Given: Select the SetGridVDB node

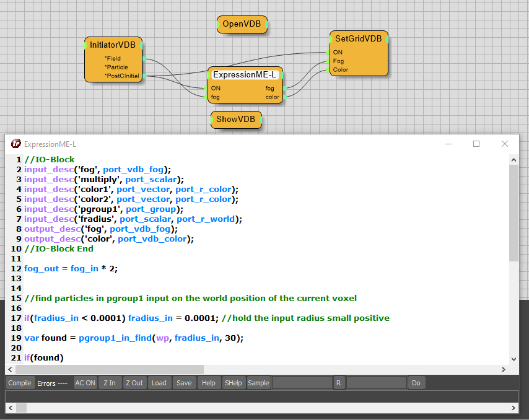Looking at the screenshot, I should coord(358,38).
